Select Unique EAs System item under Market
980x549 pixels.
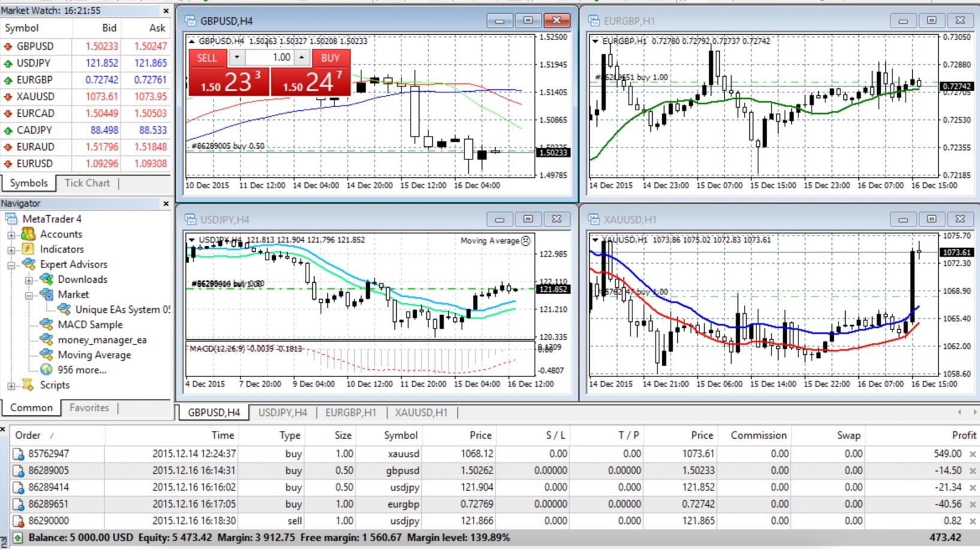click(x=122, y=309)
